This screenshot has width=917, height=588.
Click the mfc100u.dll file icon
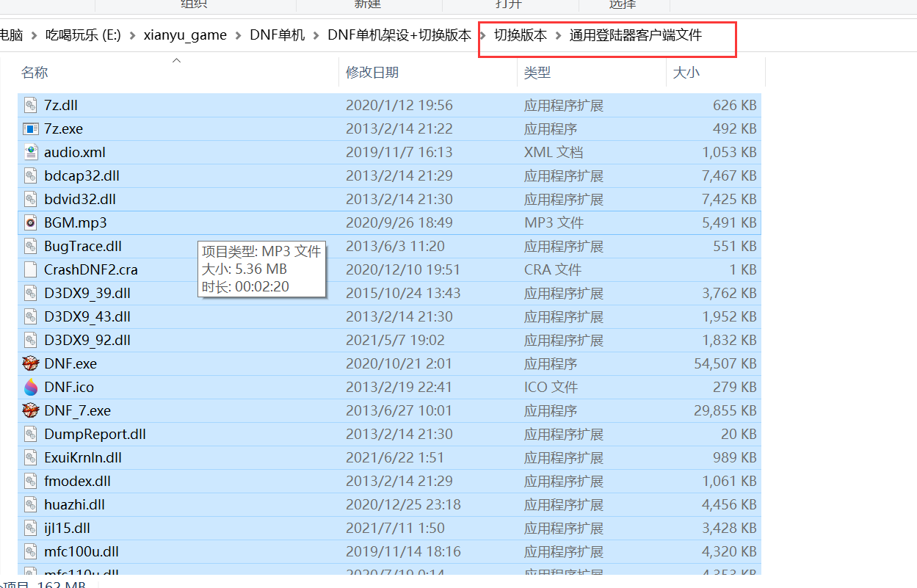click(30, 551)
